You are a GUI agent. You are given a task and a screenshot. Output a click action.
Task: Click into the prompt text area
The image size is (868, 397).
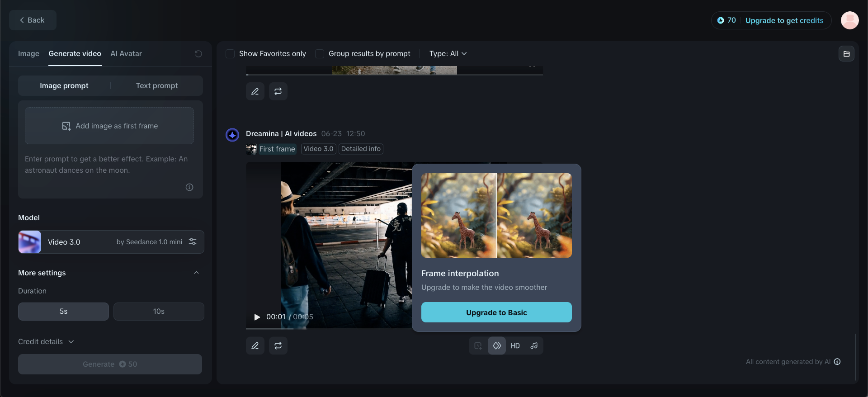(110, 165)
